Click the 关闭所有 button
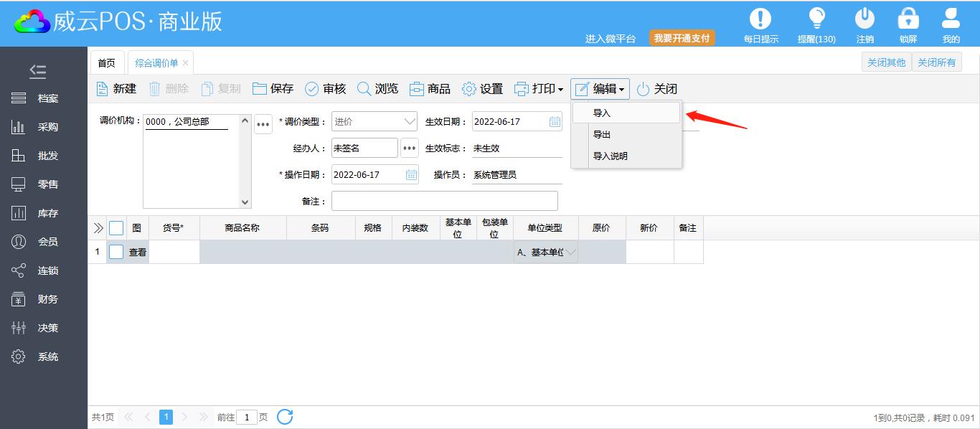 click(936, 62)
